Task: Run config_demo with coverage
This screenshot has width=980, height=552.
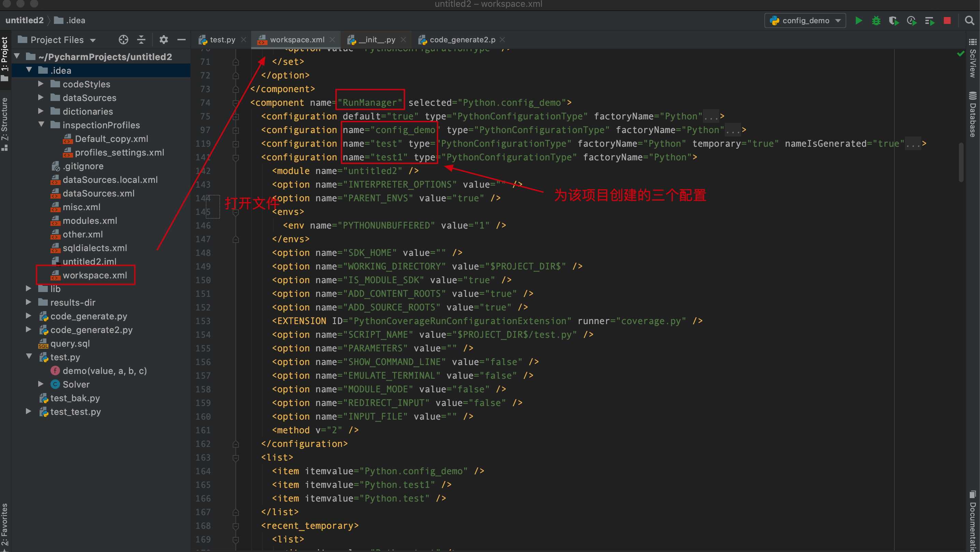Action: click(894, 20)
